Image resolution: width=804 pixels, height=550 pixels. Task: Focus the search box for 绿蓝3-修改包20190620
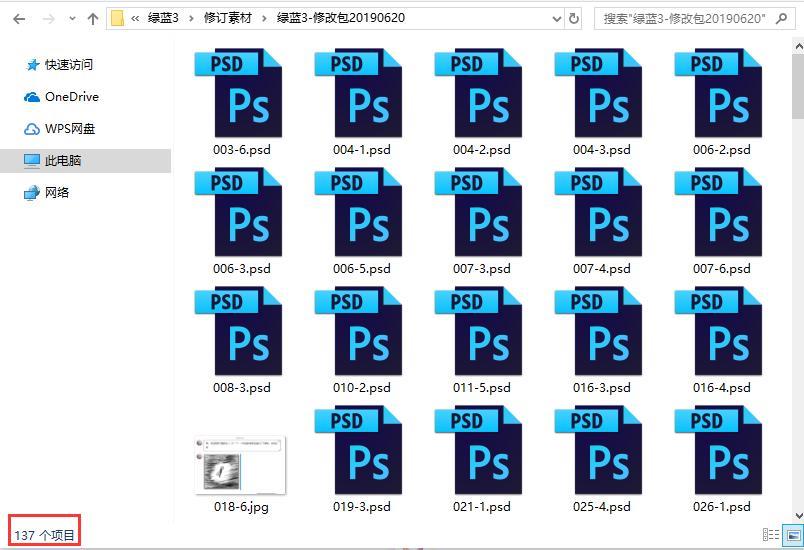coord(694,19)
